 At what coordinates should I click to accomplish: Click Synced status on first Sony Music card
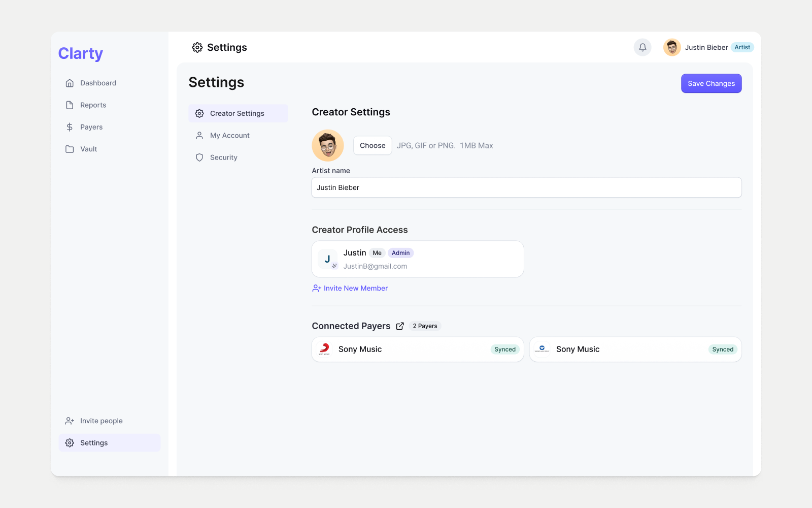pos(505,350)
